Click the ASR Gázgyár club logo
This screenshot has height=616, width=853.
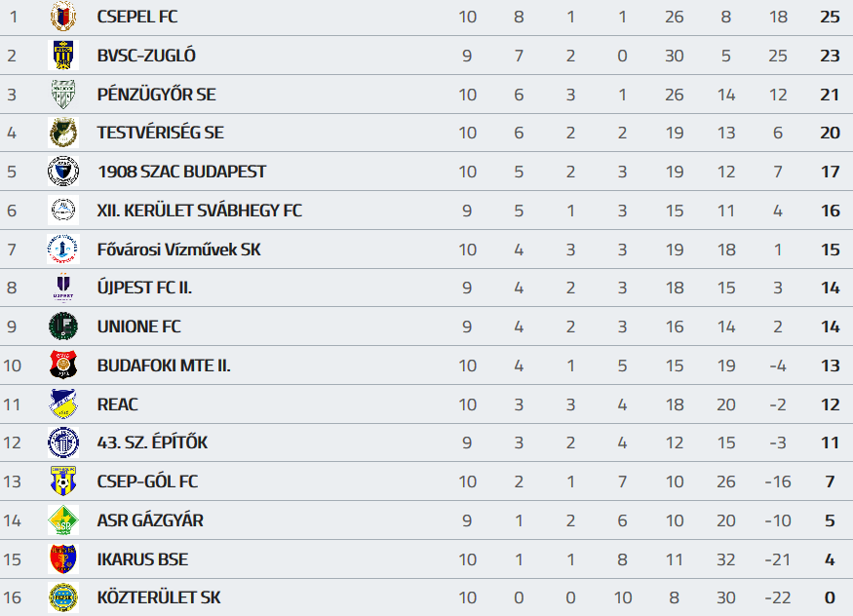tap(63, 520)
